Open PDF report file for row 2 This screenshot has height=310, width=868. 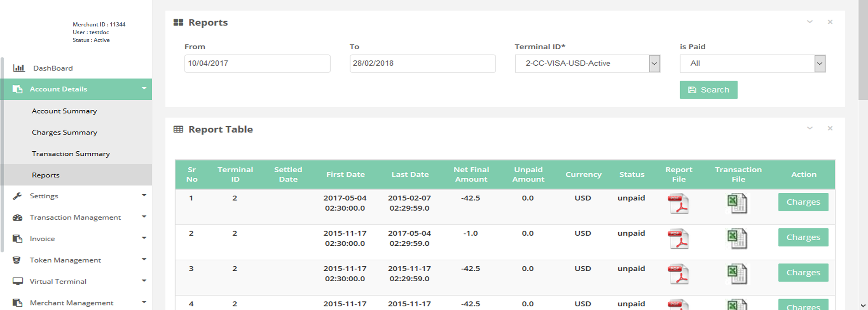(x=678, y=239)
